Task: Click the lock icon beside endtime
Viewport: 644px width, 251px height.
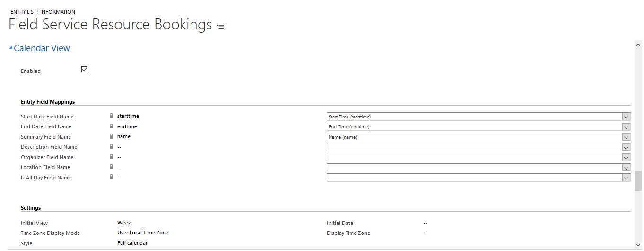Action: point(112,126)
